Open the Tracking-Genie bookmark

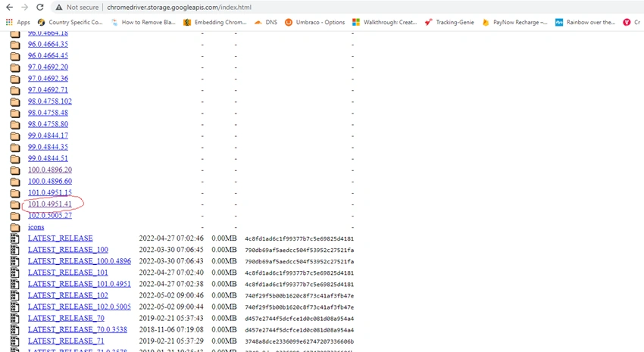pyautogui.click(x=449, y=22)
